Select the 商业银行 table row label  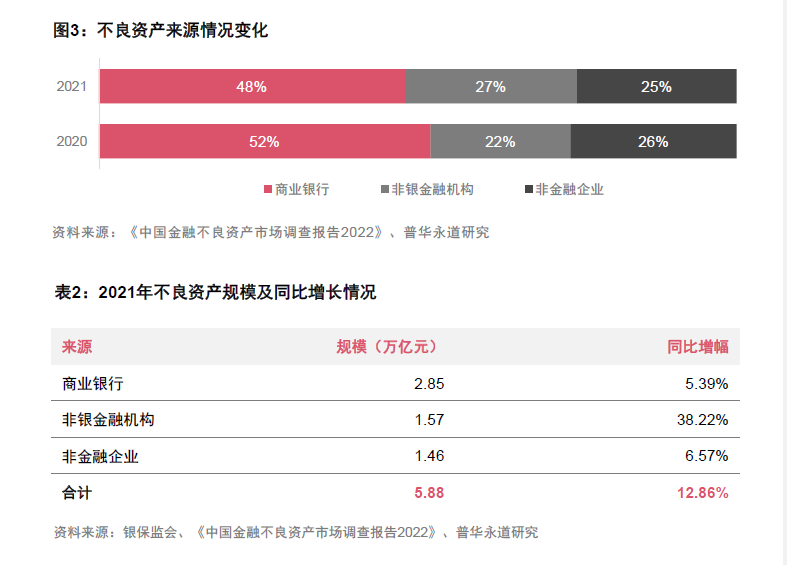pos(93,384)
